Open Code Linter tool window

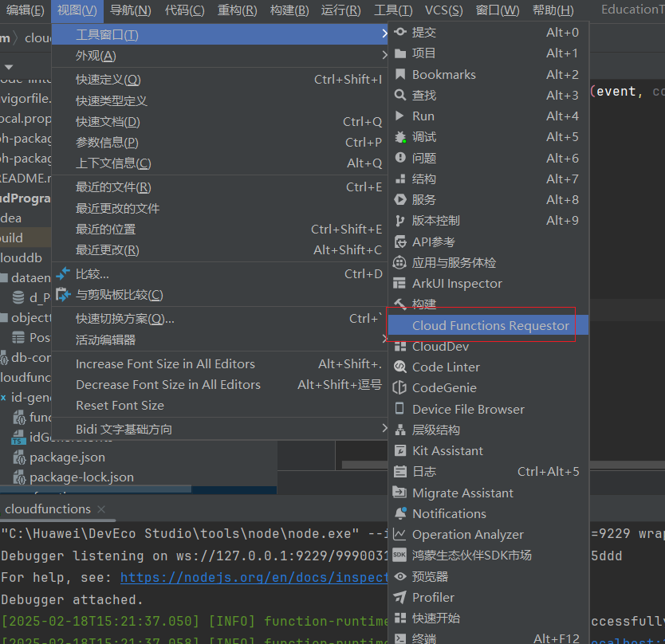click(x=488, y=367)
